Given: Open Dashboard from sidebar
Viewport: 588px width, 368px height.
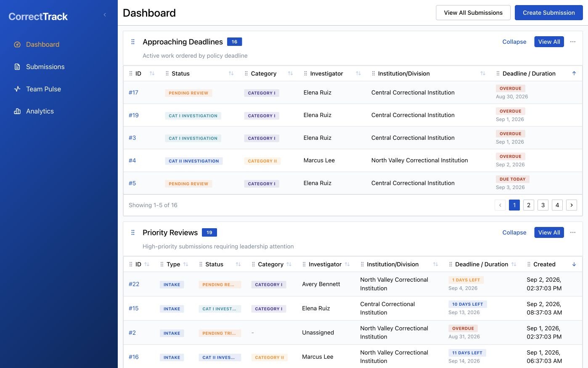Looking at the screenshot, I should pos(42,44).
